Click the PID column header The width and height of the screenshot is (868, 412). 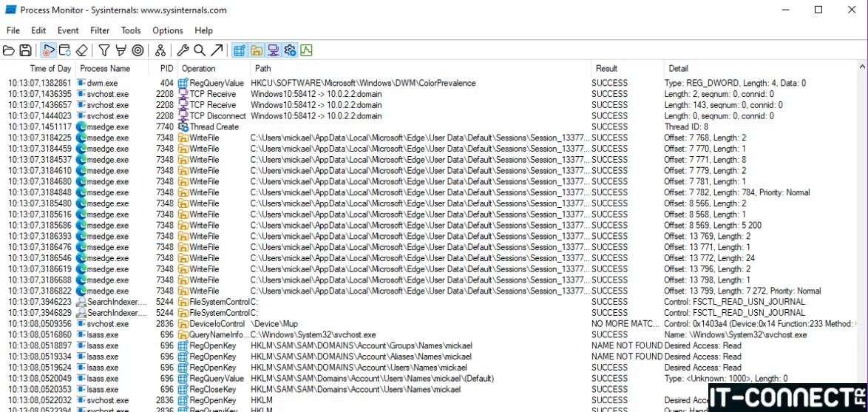point(163,69)
